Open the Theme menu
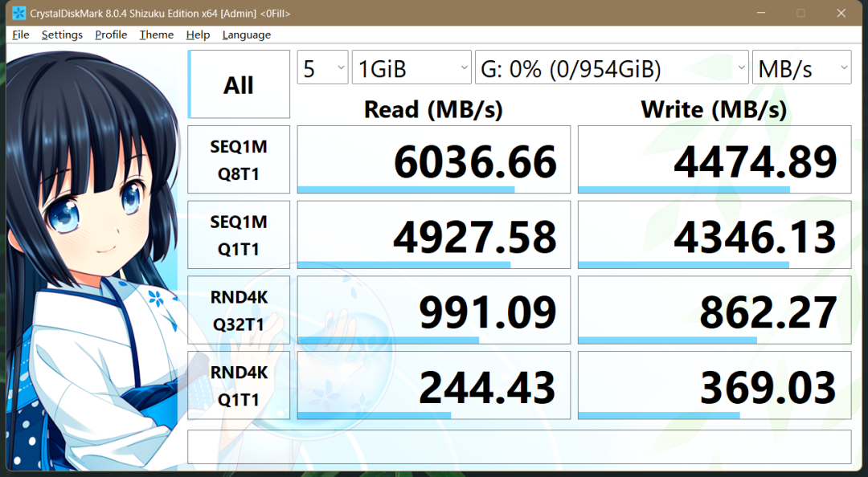The height and width of the screenshot is (477, 868). [x=156, y=35]
